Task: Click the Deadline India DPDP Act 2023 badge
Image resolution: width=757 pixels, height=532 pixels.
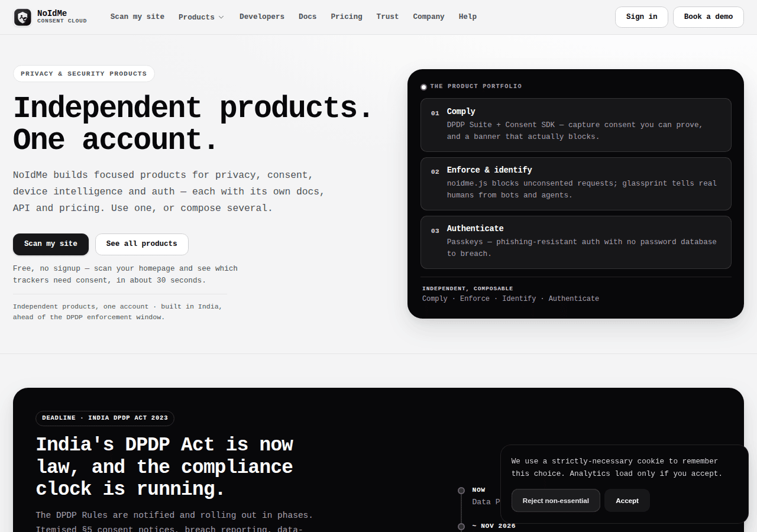Action: 105,418
